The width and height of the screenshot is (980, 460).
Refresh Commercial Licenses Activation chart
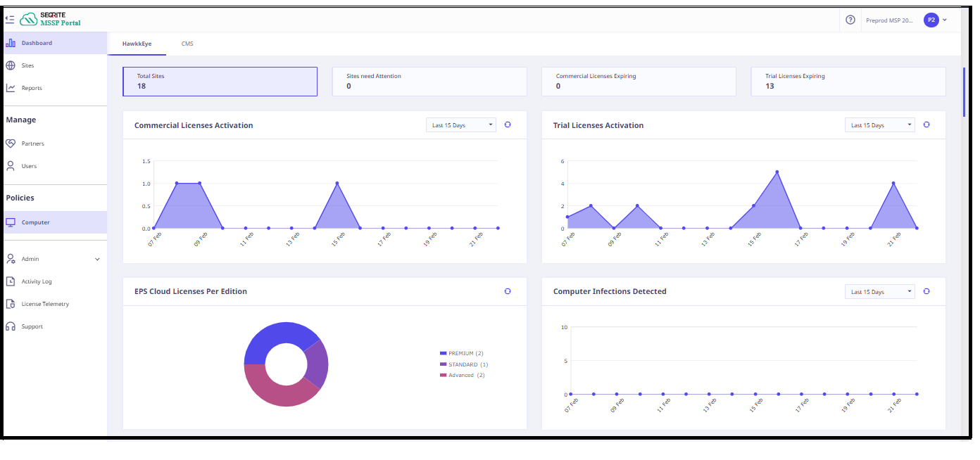[x=508, y=124]
